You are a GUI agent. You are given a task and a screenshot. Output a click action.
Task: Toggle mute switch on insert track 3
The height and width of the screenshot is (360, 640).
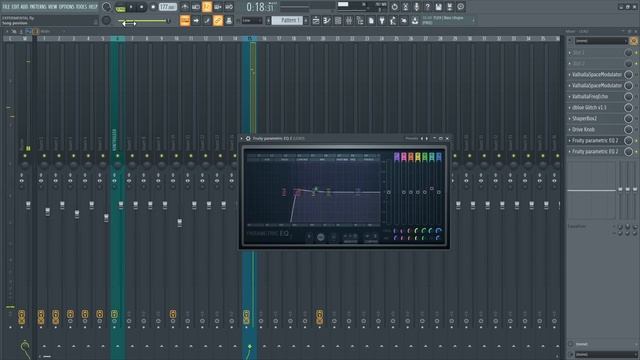pos(73,156)
